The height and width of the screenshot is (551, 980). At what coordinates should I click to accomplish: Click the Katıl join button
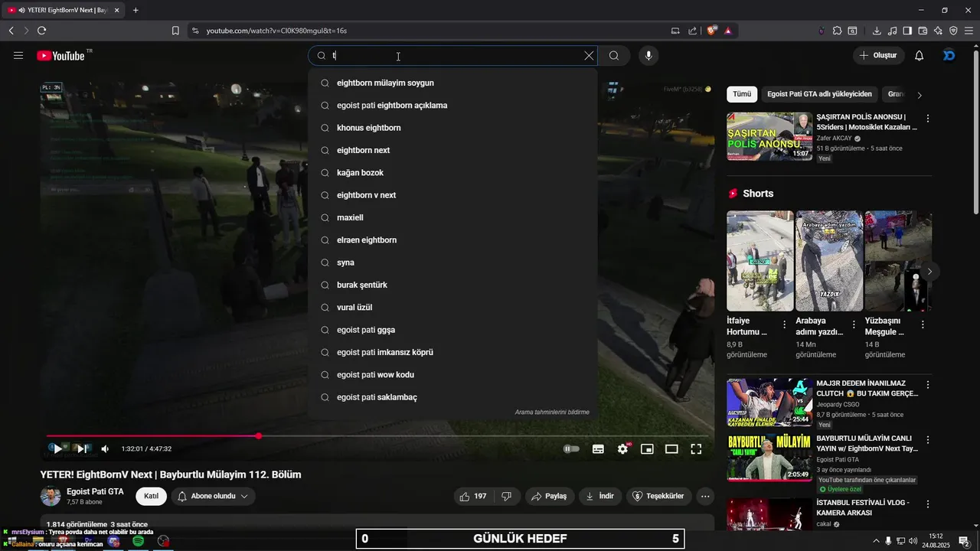(152, 496)
